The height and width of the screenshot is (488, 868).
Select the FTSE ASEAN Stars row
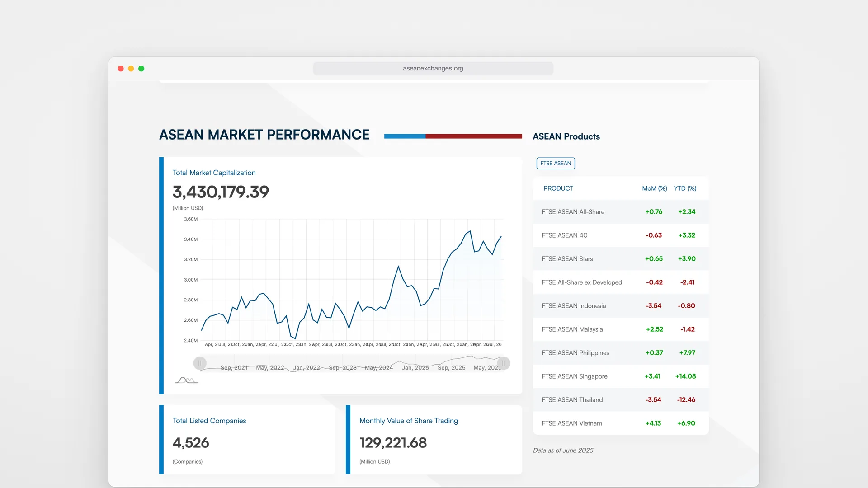click(621, 259)
